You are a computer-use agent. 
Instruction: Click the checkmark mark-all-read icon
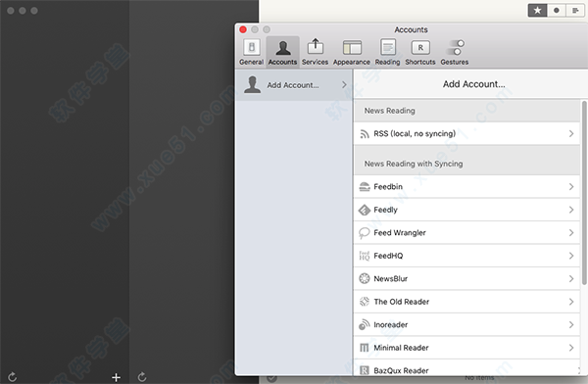click(x=271, y=379)
